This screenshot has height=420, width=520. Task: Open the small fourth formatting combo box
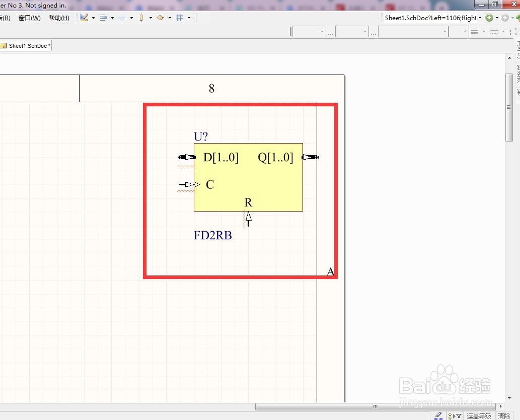pyautogui.click(x=459, y=32)
